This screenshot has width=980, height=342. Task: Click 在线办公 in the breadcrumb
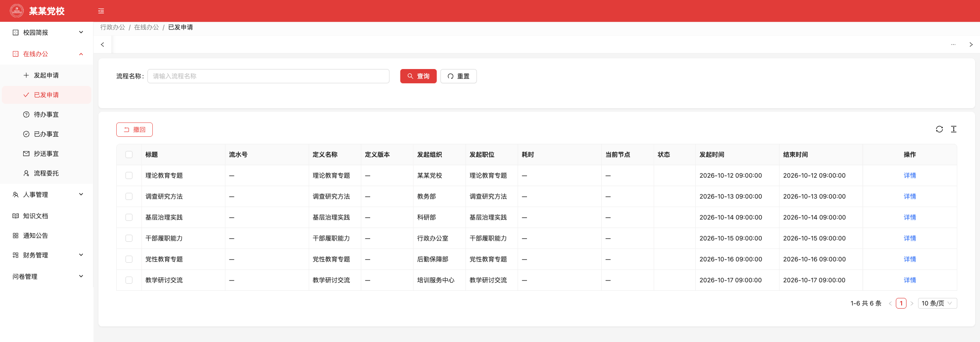[147, 27]
